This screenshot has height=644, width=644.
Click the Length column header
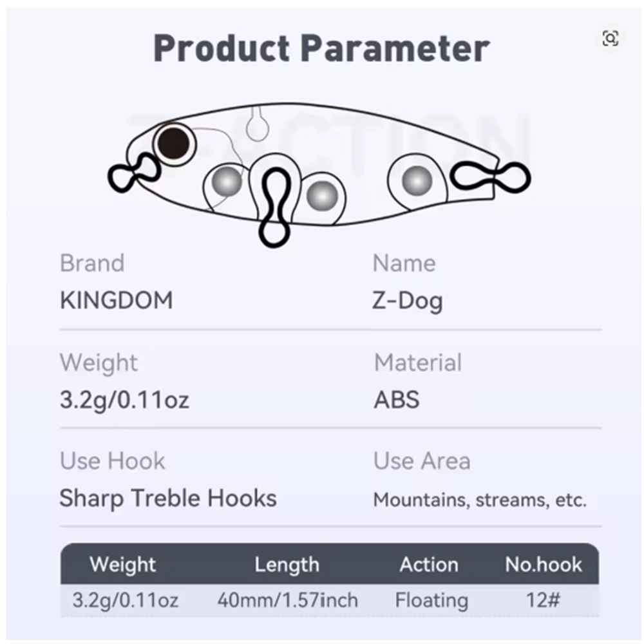click(287, 565)
